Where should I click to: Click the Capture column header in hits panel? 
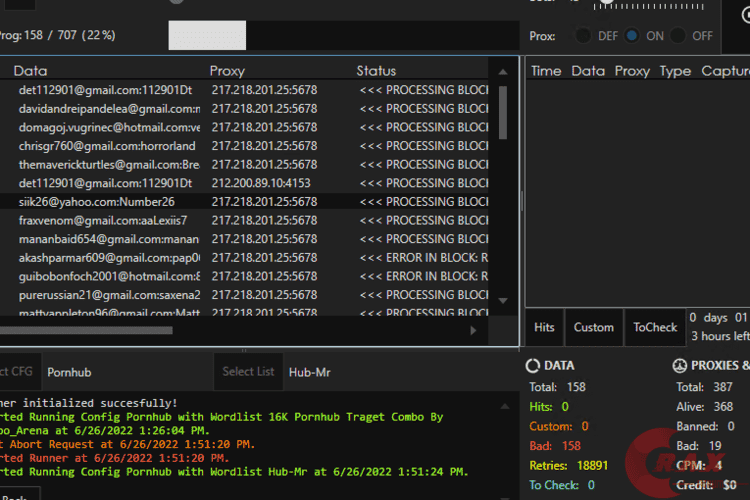[725, 71]
